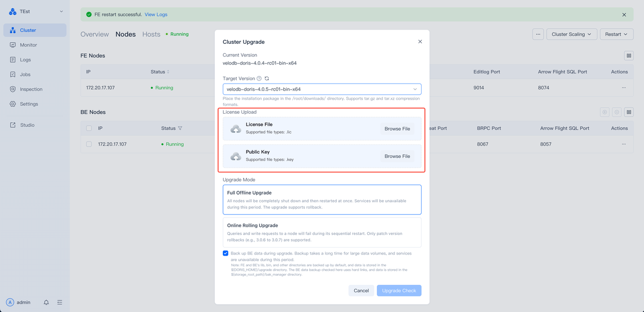Click the notification bell icon
Image resolution: width=644 pixels, height=312 pixels.
46,302
